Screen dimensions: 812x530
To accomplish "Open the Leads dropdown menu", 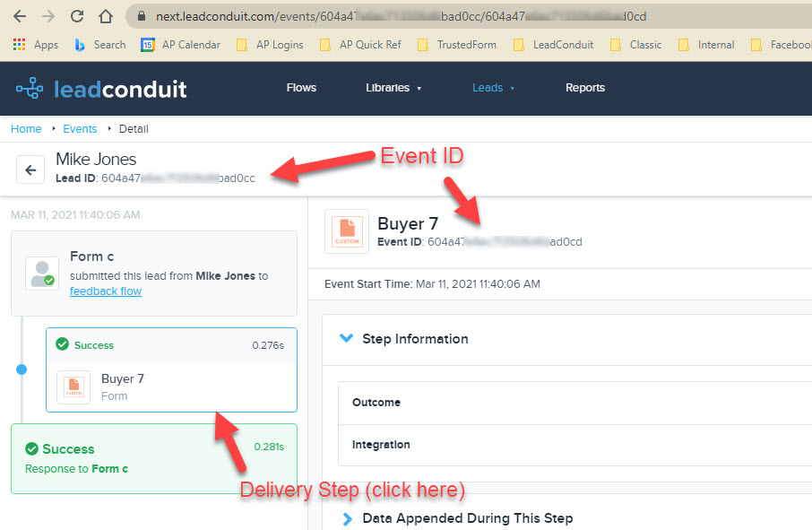I will pos(493,88).
